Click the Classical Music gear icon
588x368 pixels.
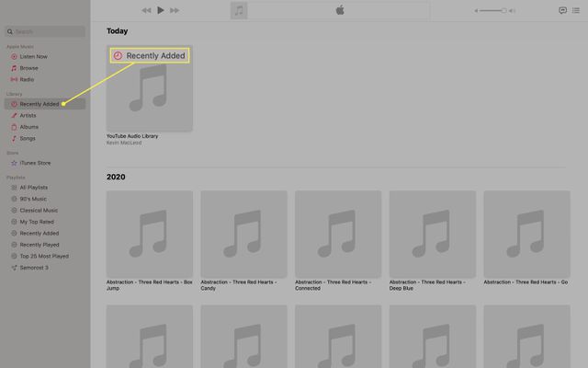click(x=14, y=211)
